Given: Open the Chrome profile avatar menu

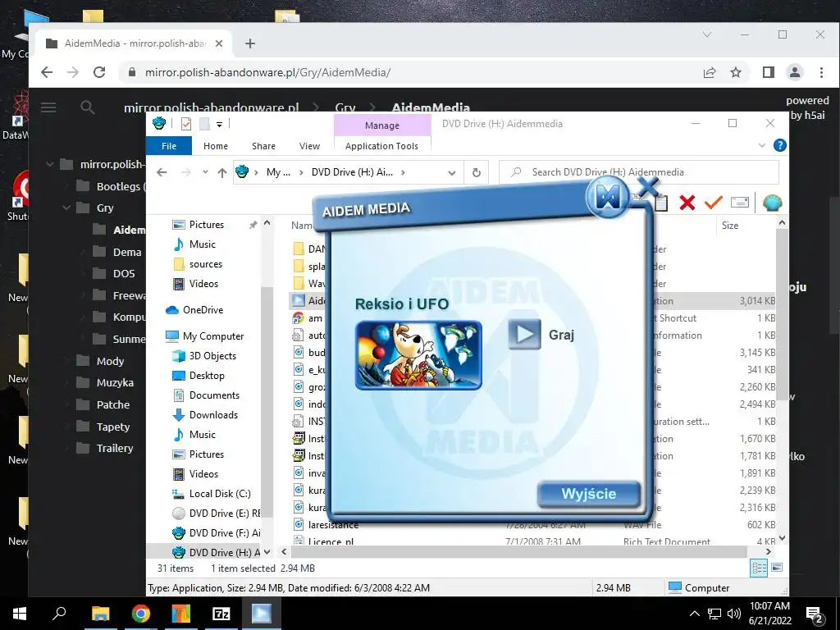Looking at the screenshot, I should coord(794,72).
